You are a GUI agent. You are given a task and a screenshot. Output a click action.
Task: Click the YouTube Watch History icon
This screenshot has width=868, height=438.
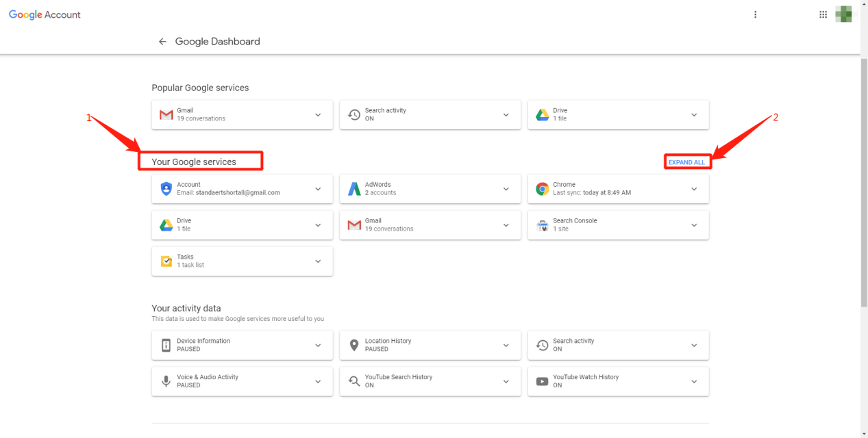point(542,382)
